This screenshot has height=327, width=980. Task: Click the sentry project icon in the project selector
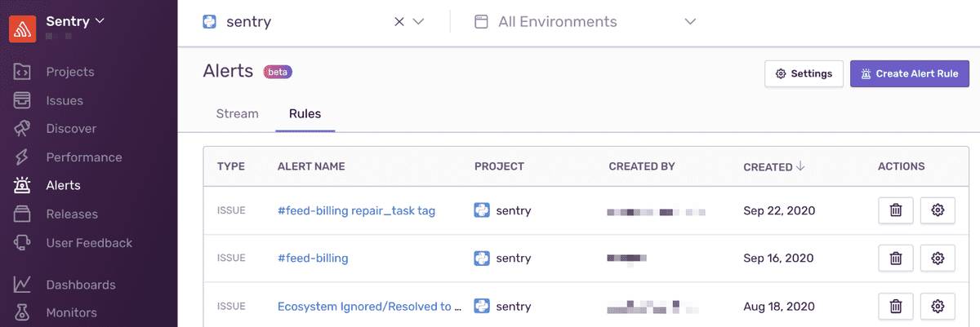[x=210, y=22]
